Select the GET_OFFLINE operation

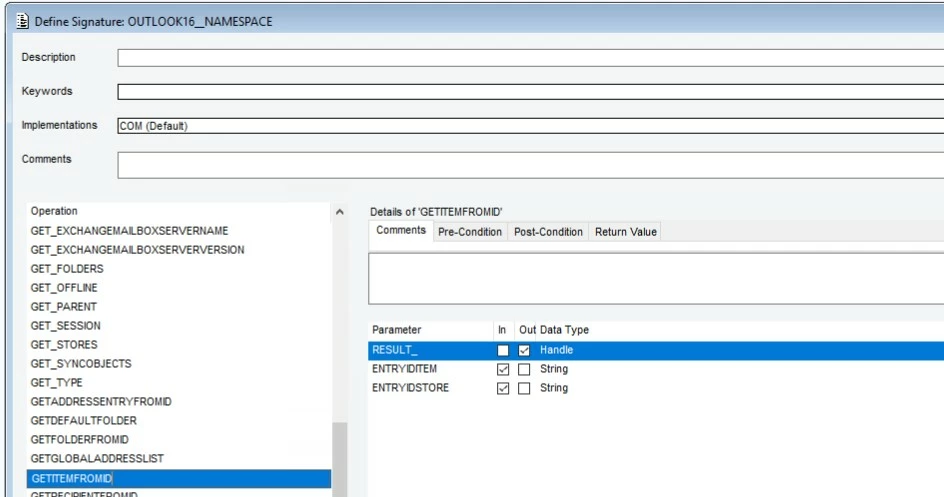pos(64,288)
